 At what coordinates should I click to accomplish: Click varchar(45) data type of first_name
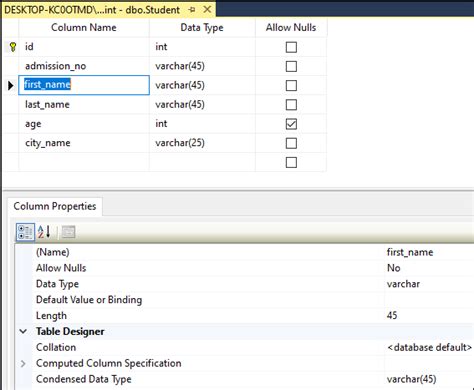(202, 85)
